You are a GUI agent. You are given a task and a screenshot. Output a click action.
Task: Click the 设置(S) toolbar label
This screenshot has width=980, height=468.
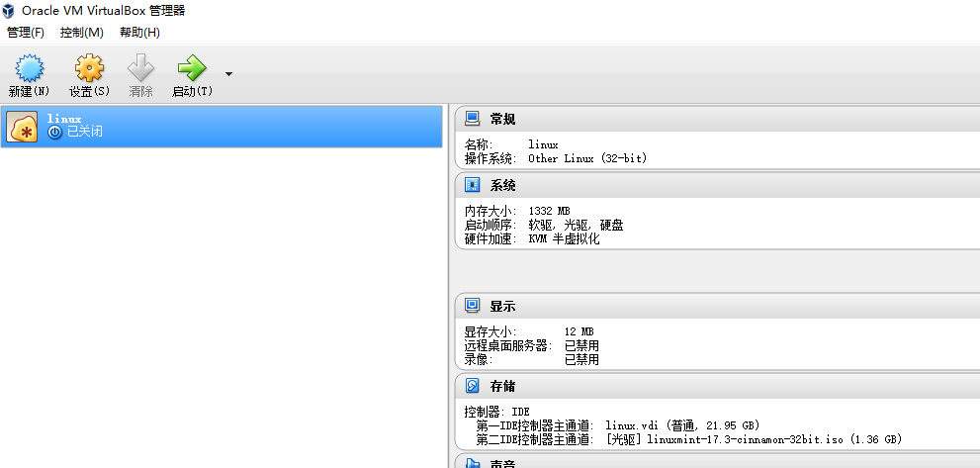89,91
